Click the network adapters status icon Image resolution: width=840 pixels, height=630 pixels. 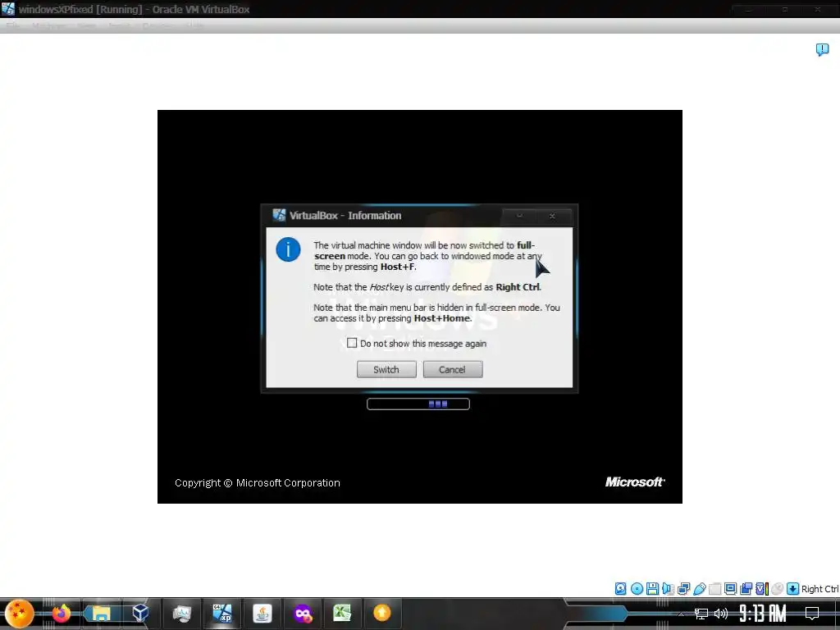coord(683,589)
